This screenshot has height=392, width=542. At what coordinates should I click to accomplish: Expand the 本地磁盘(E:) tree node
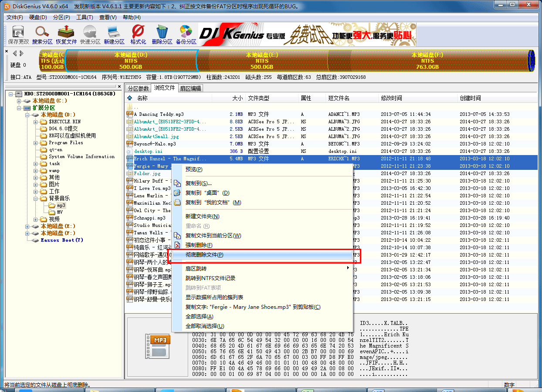pyautogui.click(x=27, y=226)
